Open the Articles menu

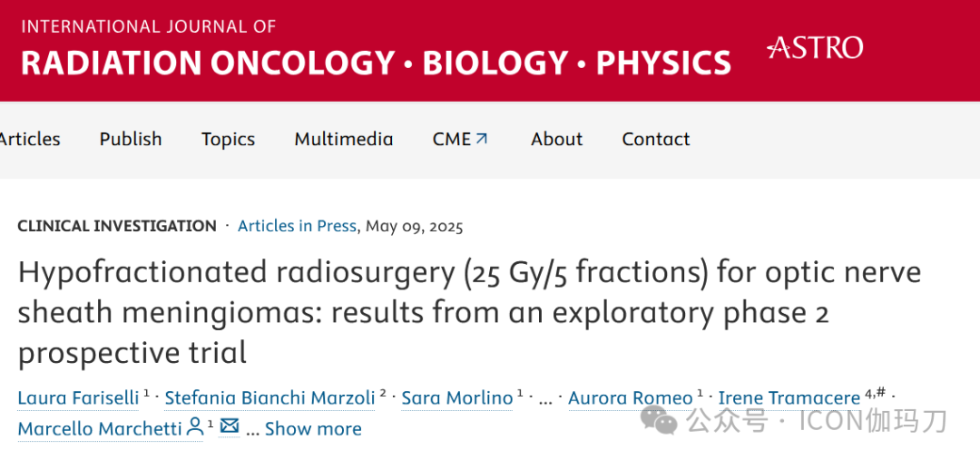coord(29,139)
